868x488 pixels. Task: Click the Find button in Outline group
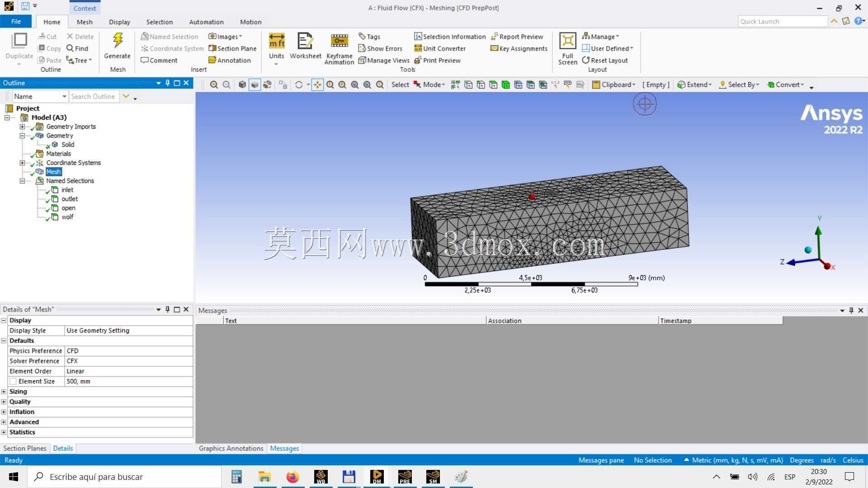coord(77,48)
